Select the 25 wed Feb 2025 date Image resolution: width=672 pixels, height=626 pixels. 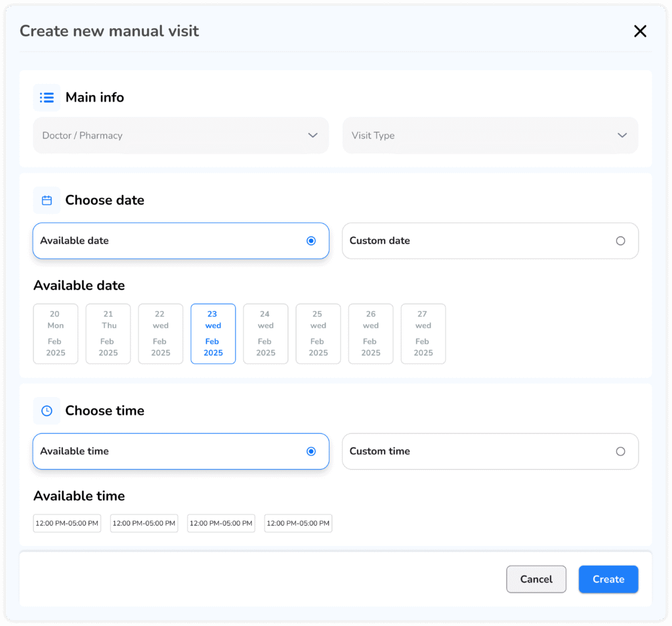click(318, 333)
